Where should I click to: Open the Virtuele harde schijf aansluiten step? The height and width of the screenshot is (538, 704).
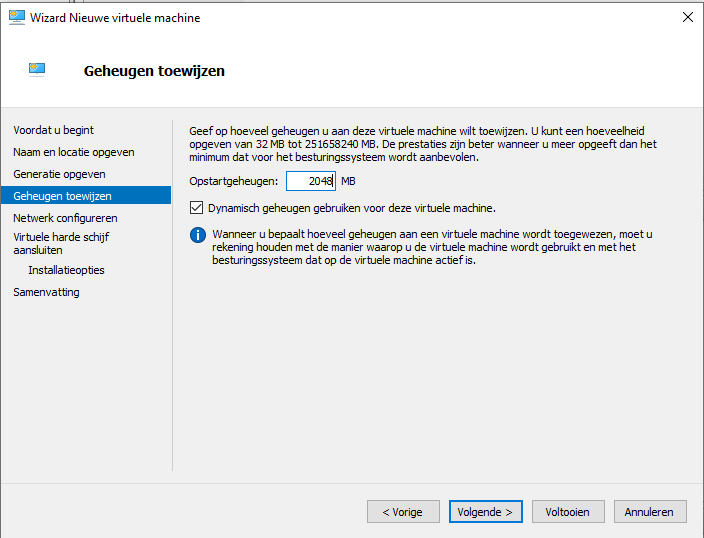pos(61,243)
